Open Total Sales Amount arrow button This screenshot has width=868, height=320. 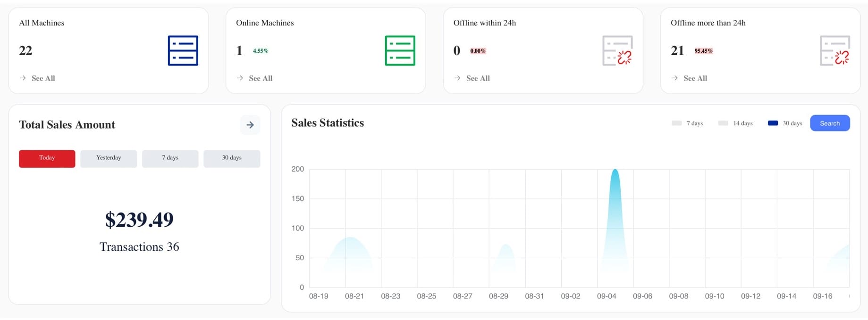coord(250,125)
